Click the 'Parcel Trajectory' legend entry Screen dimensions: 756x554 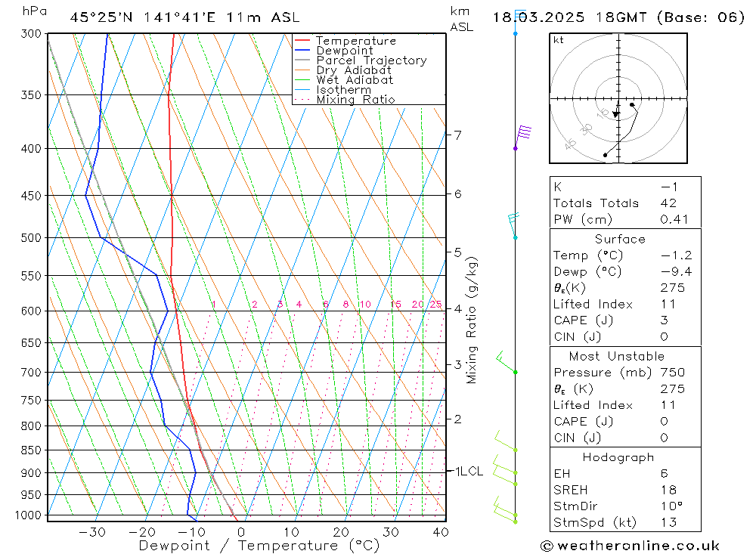[x=371, y=60]
